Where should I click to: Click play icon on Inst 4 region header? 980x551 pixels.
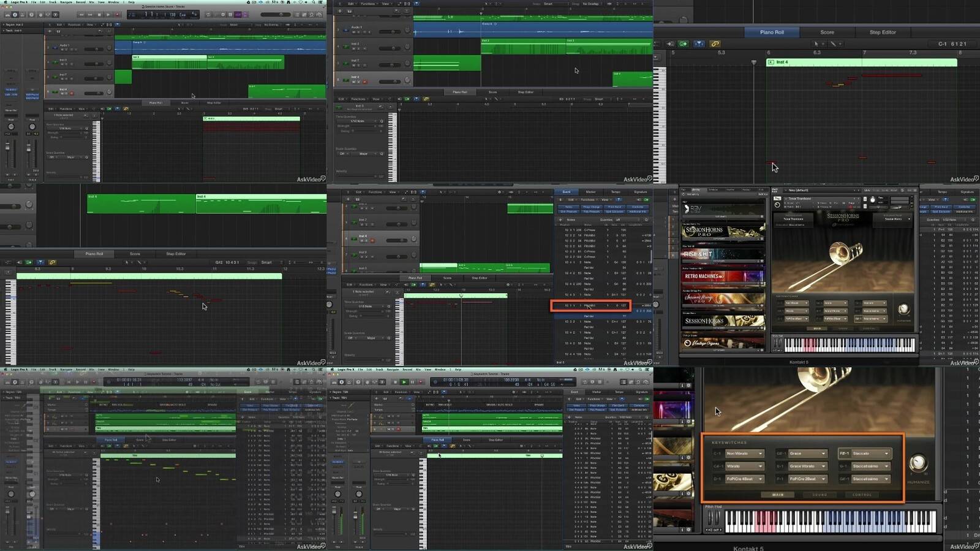tap(771, 63)
